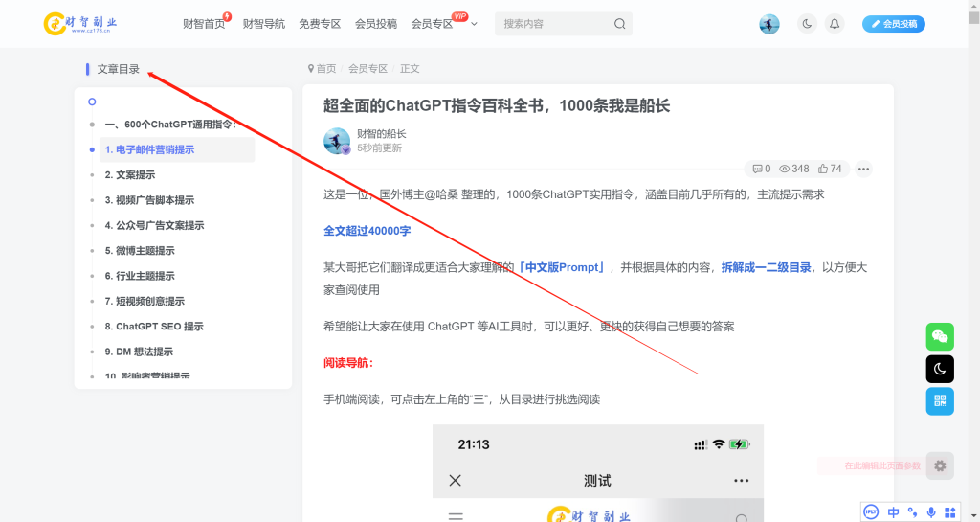Click the 「中文版Prompt」 link
Image resolution: width=980 pixels, height=522 pixels.
tap(562, 267)
